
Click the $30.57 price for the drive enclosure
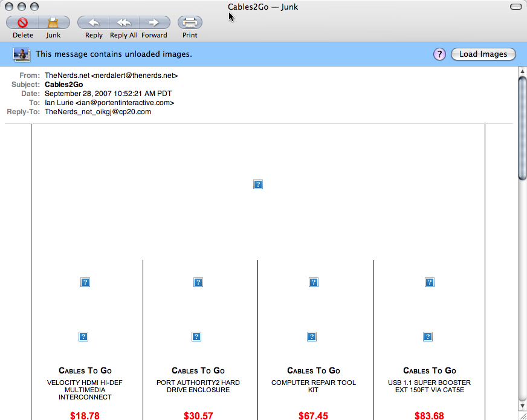coord(198,416)
